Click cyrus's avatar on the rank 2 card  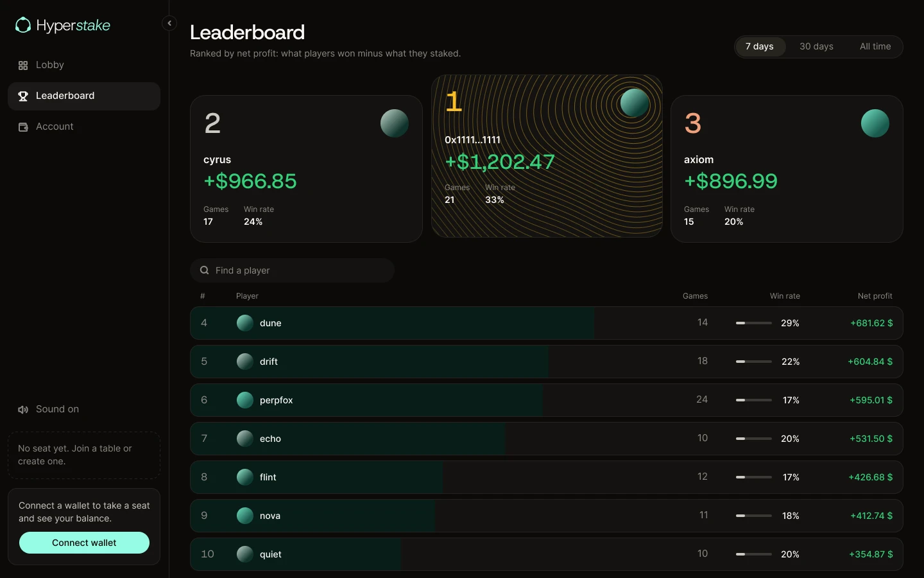[395, 123]
